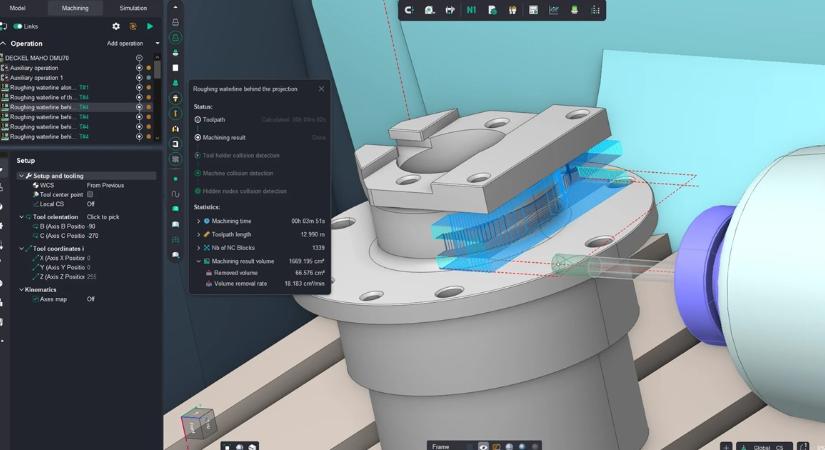
Task: Open the gear settings icon
Action: pos(116,26)
